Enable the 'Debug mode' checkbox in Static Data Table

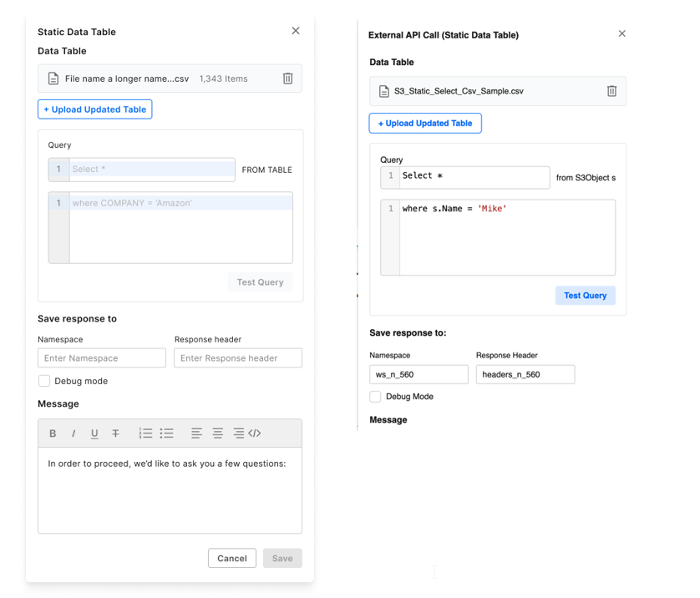pos(44,381)
